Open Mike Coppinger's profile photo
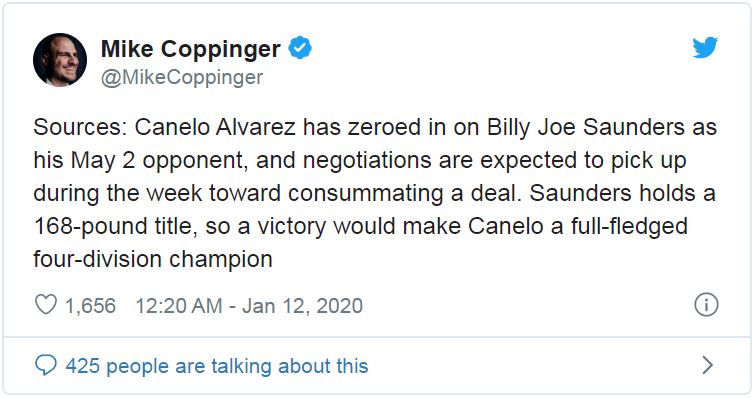 point(60,60)
